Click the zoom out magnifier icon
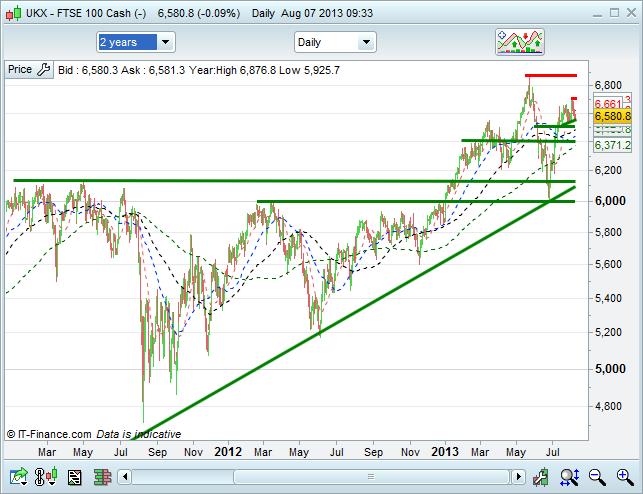This screenshot has width=643, height=494. tap(596, 476)
